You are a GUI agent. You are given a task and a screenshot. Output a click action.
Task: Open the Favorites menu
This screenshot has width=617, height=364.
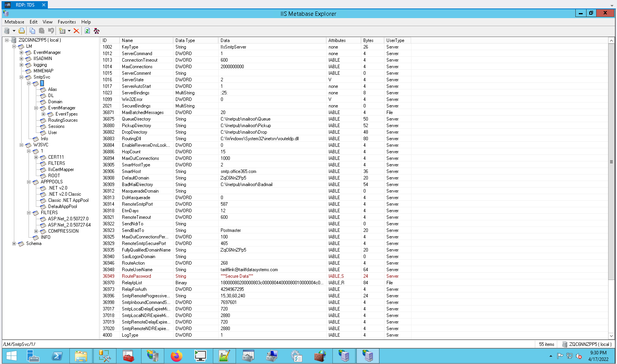(x=67, y=22)
